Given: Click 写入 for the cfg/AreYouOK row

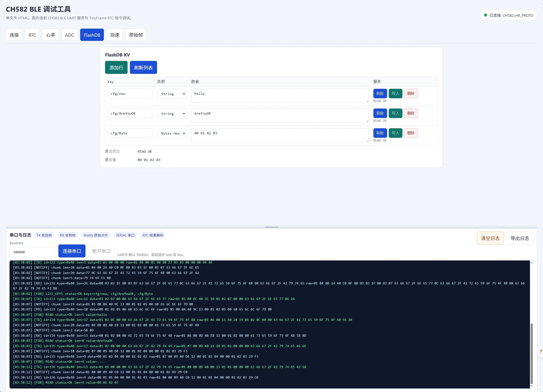Looking at the screenshot, I should [395, 113].
